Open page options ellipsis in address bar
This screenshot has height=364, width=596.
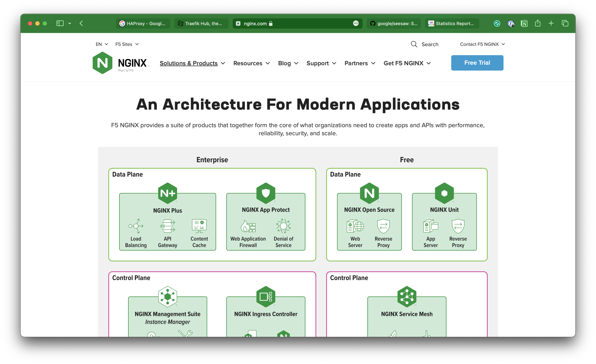356,23
